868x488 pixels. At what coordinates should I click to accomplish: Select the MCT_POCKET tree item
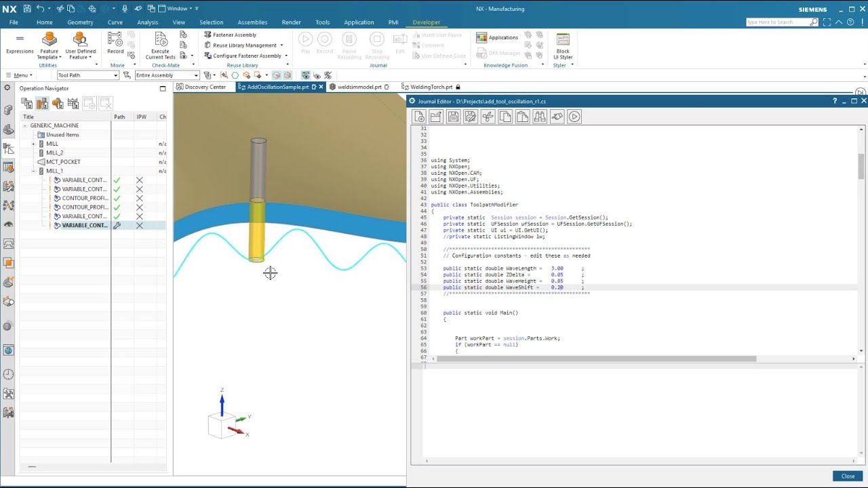coord(63,162)
